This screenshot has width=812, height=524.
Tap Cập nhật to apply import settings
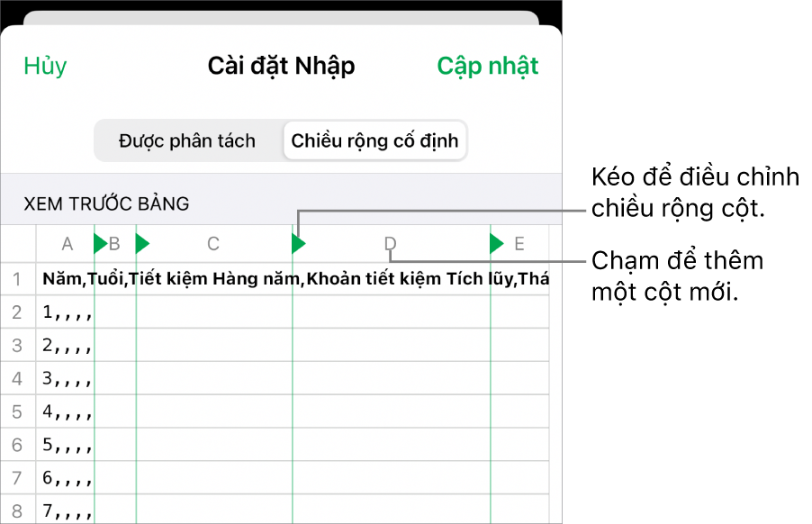tap(487, 67)
